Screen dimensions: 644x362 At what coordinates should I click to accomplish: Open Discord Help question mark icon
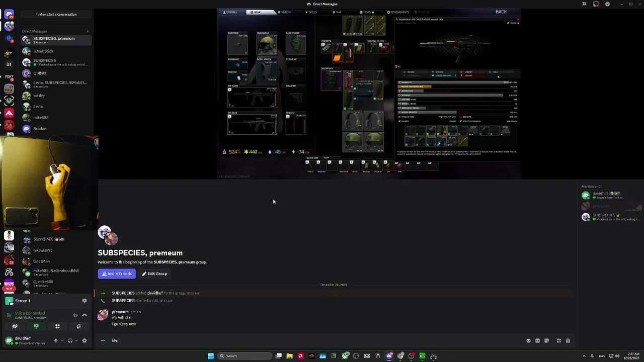[x=607, y=4]
